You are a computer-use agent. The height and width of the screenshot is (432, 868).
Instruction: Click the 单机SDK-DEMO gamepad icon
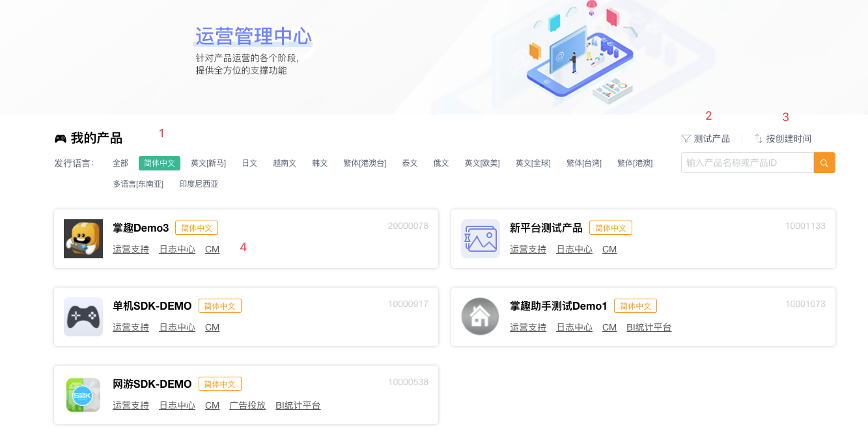click(83, 317)
